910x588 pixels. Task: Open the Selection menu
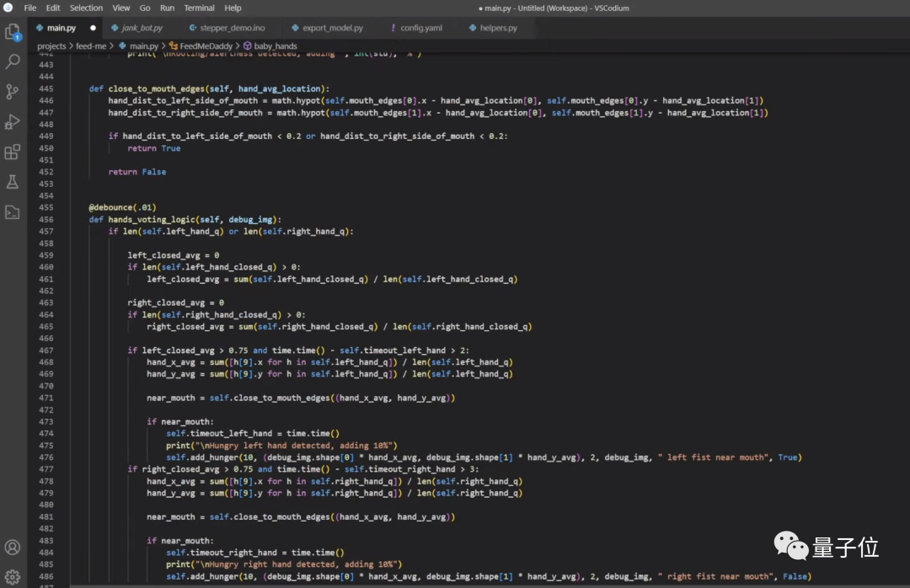[86, 8]
